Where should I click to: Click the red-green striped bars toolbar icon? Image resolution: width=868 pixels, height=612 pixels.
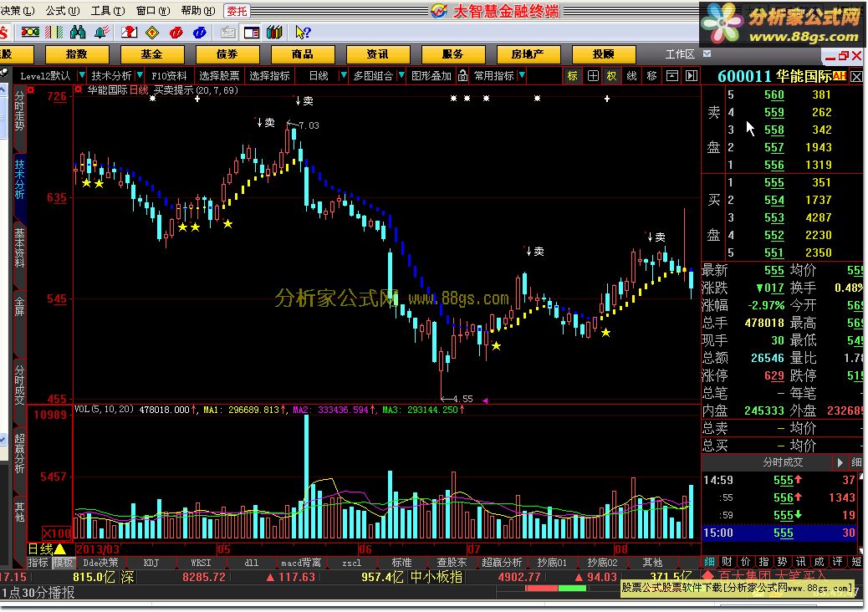tap(54, 33)
